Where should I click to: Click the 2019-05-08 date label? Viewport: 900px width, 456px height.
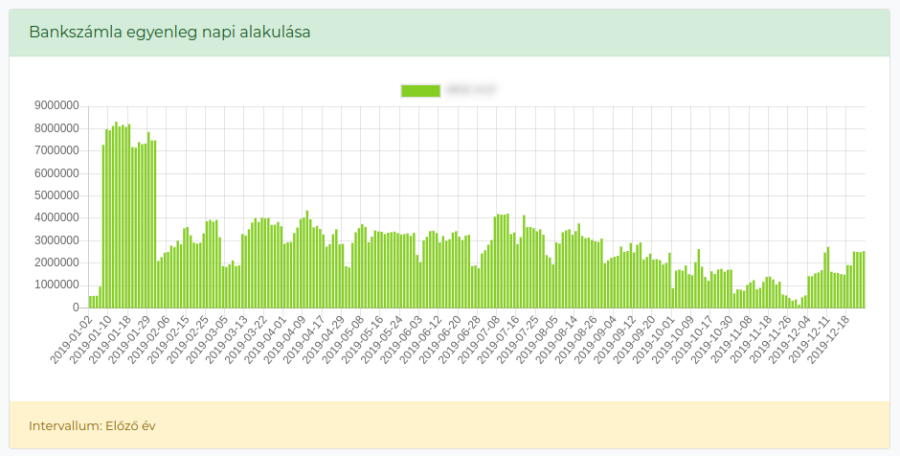343,339
